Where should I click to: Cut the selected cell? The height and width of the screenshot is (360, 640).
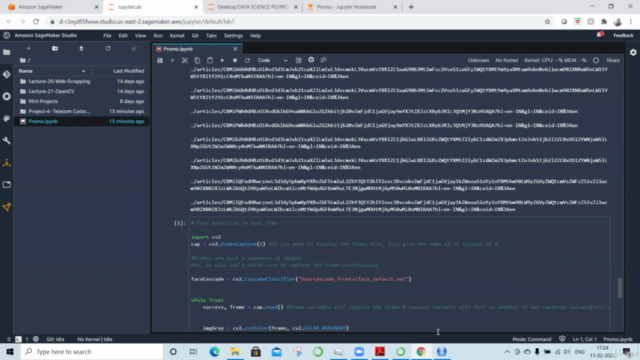(x=185, y=60)
